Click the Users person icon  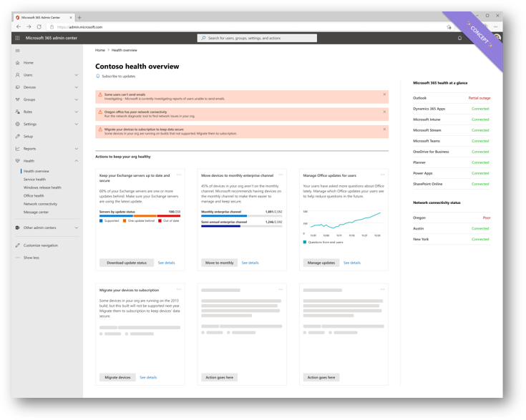(x=17, y=75)
